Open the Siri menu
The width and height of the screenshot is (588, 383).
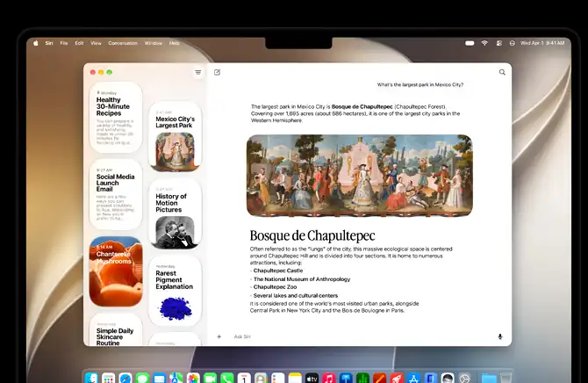tap(49, 43)
